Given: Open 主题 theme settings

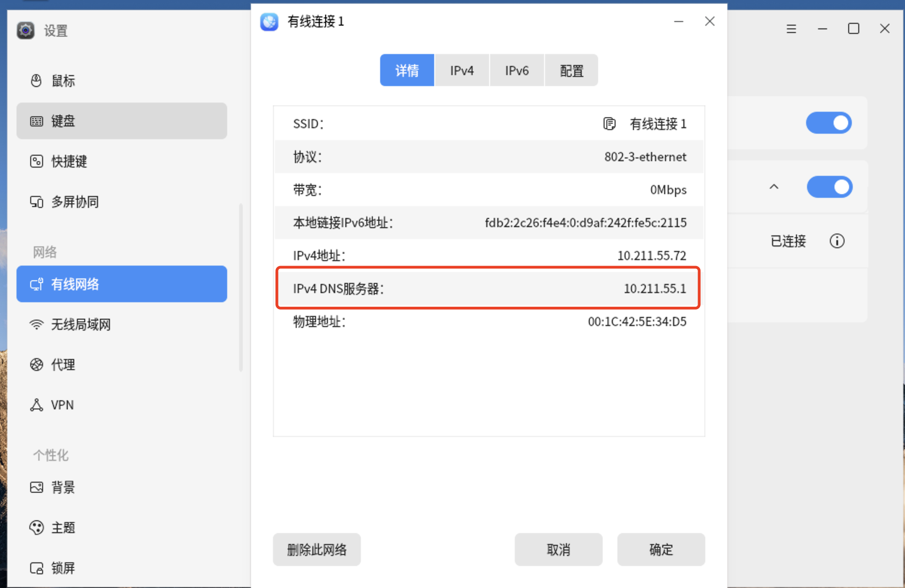Looking at the screenshot, I should coord(63,528).
